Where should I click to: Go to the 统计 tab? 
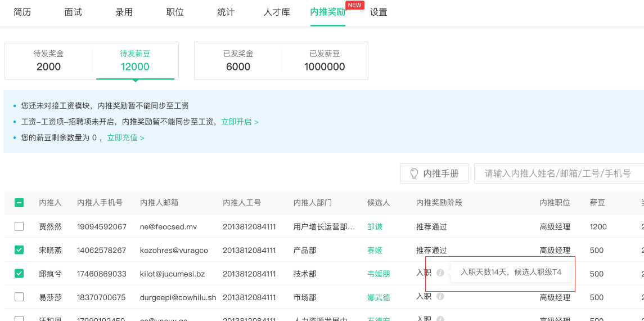coord(226,12)
